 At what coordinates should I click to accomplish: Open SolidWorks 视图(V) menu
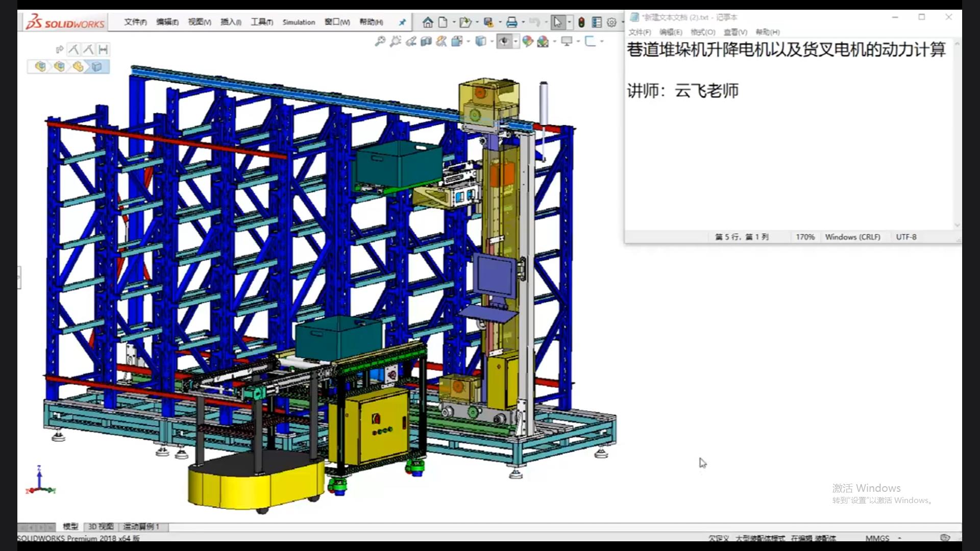pyautogui.click(x=199, y=22)
